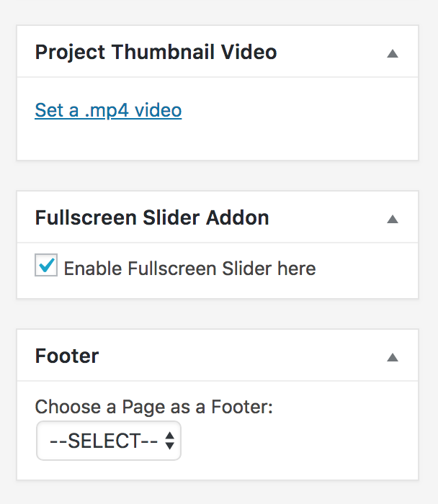Click the "Choose a Page as a Footer:" label
This screenshot has height=504, width=438.
click(154, 407)
